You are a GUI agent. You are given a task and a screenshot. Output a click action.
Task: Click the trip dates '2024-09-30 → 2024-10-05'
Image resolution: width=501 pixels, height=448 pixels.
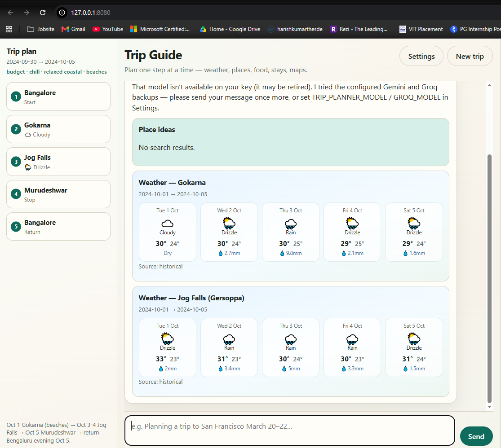(40, 61)
